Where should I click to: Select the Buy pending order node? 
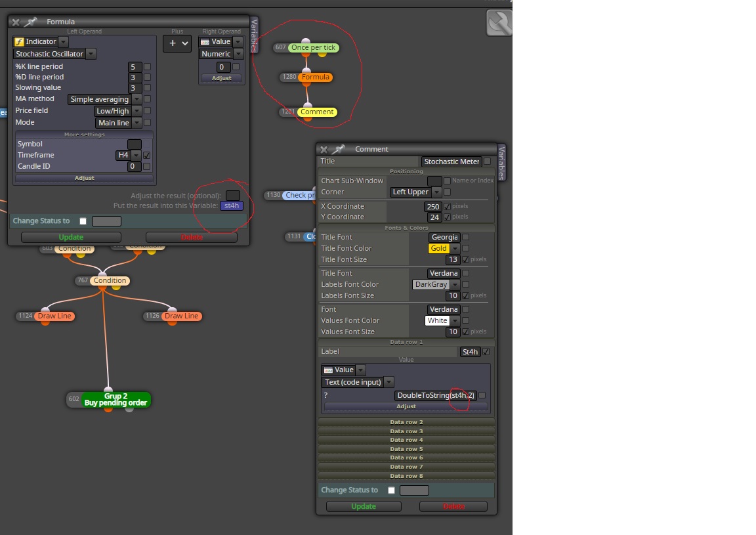[x=115, y=399]
